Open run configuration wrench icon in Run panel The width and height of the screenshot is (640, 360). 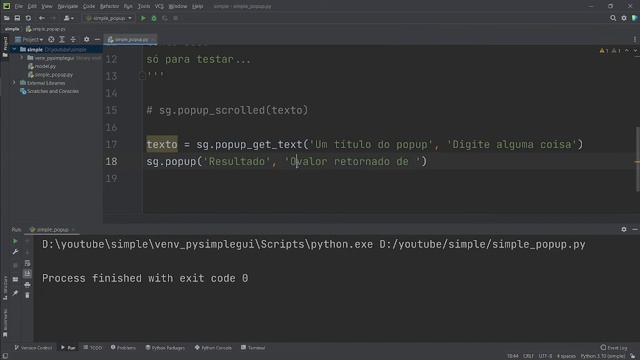pos(15,252)
